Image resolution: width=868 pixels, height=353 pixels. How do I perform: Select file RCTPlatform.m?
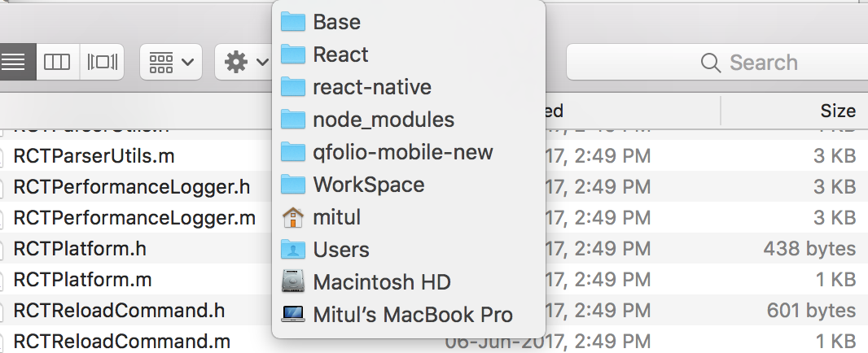[82, 280]
